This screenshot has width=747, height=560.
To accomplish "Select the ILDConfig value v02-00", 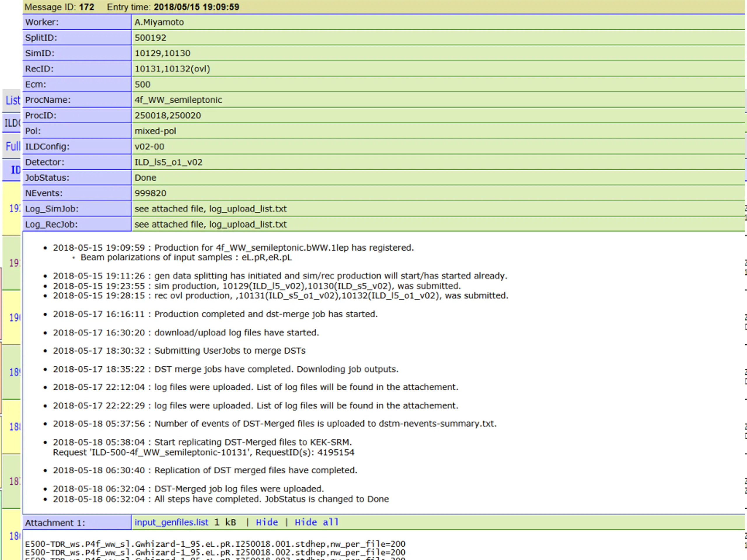I will [x=149, y=146].
